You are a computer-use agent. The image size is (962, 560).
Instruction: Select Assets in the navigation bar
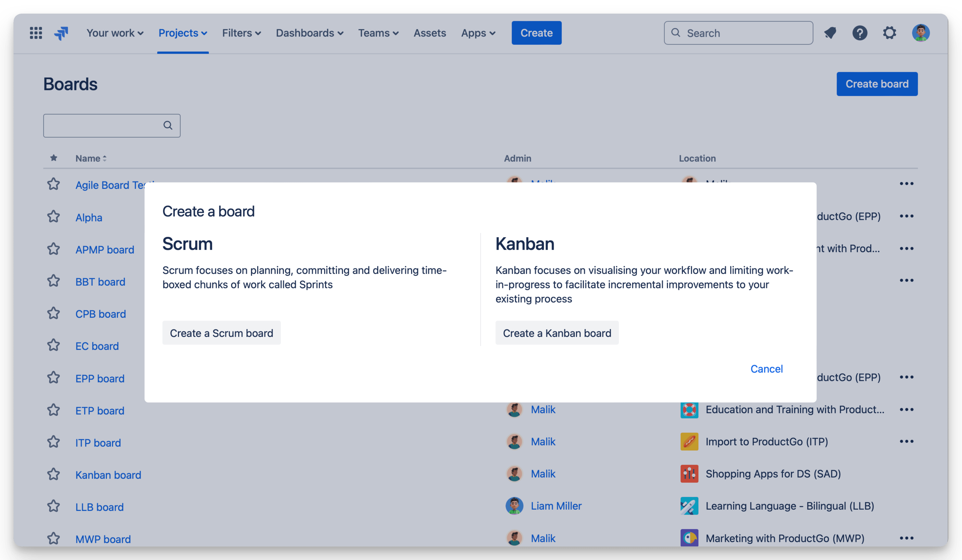[430, 33]
